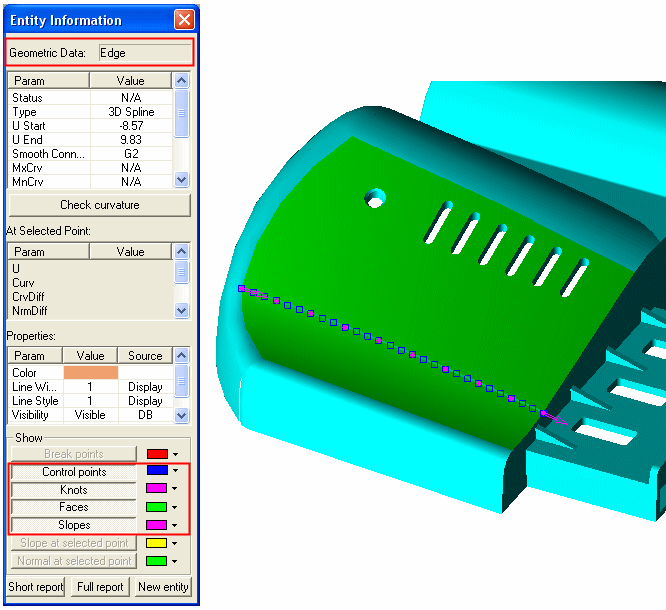Toggle the Slopes display button
666x610 pixels.
coord(74,525)
